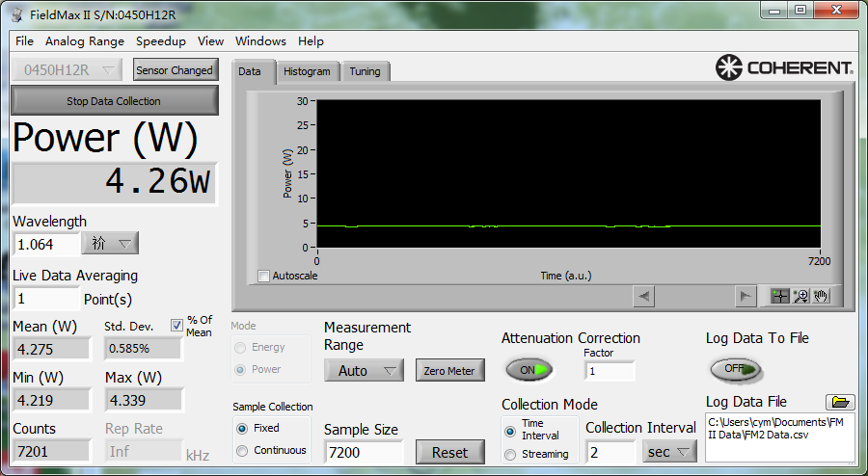Select the graph pan hand tool
Viewport: 868px width, 476px height.
(x=821, y=297)
